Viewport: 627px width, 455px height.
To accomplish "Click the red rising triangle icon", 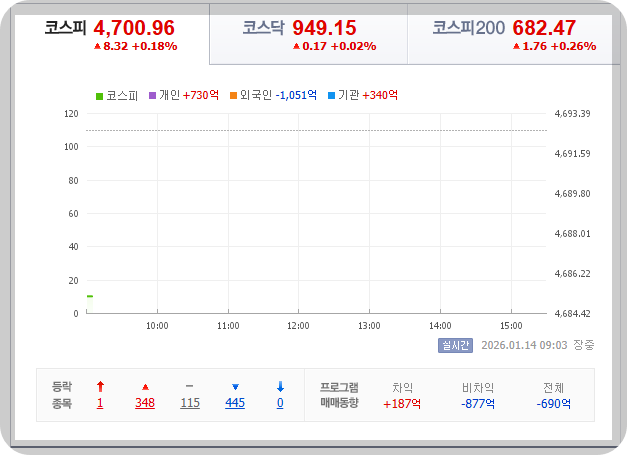I will pos(145,387).
